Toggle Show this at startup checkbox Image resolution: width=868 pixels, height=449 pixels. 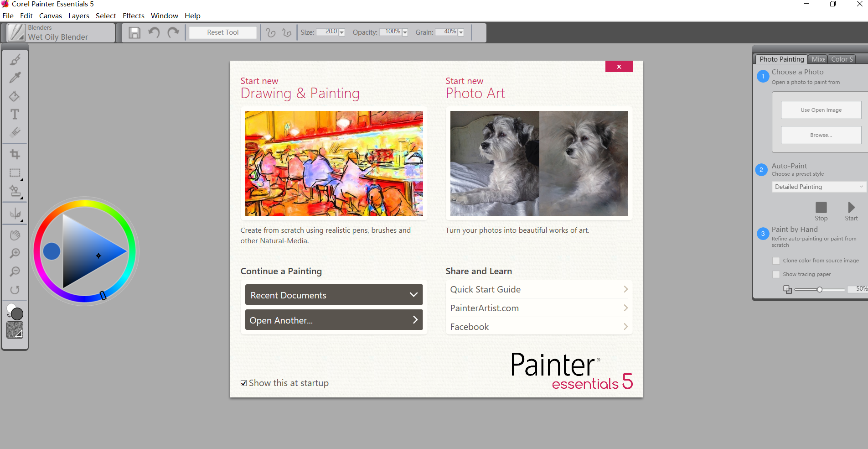pyautogui.click(x=244, y=383)
